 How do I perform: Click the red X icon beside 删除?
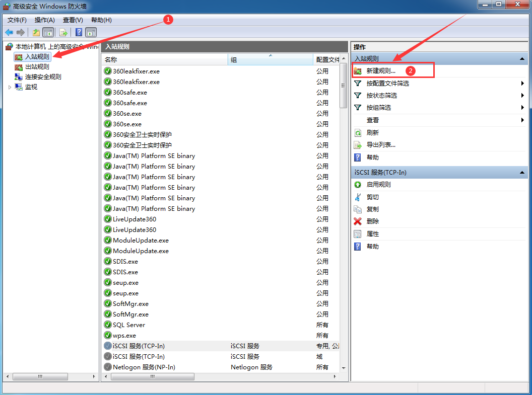(358, 221)
